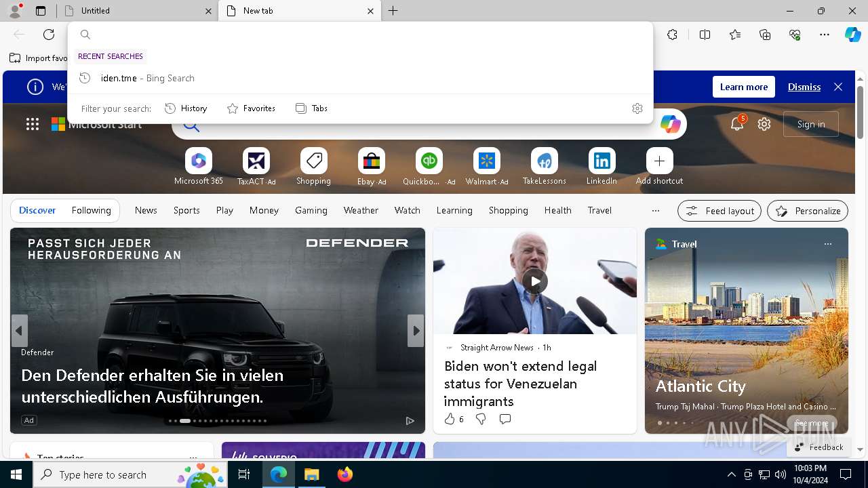868x488 pixels.
Task: Open the TaxACT shortcut tile
Action: click(256, 167)
